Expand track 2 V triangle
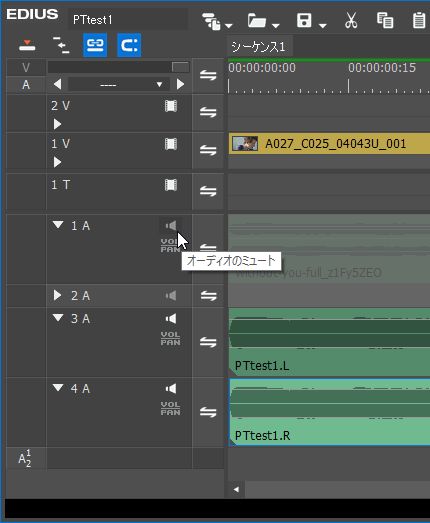Screen dimensions: 430x523 point(57,124)
